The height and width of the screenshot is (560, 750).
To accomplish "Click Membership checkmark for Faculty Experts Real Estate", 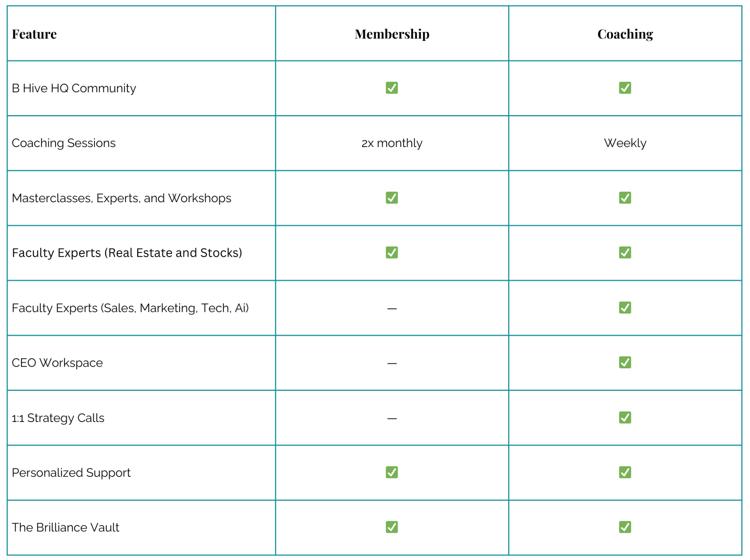I will tap(392, 252).
